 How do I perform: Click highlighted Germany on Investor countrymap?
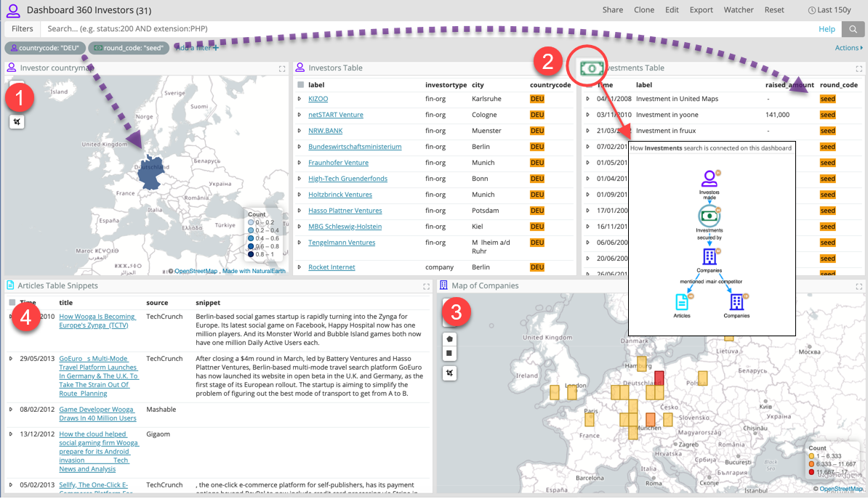(150, 174)
